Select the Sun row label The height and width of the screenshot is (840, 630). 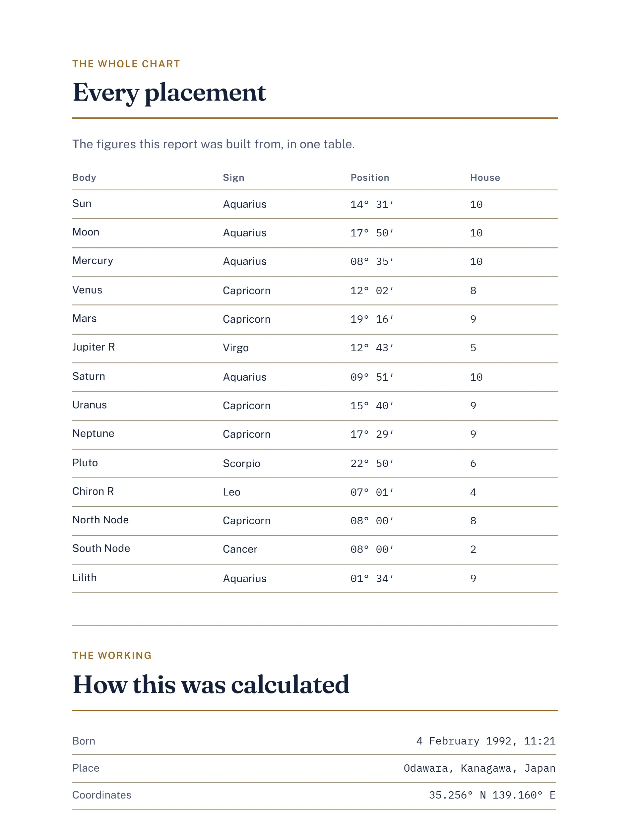point(82,203)
